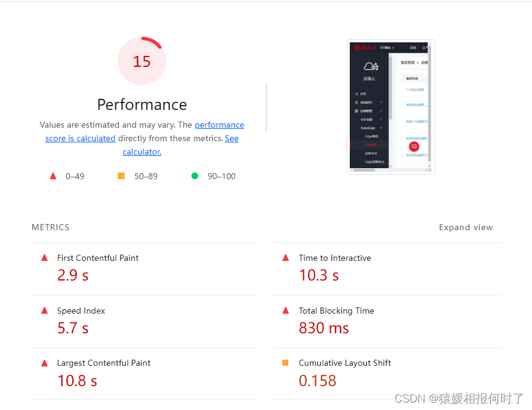Select the Speed Index label
This screenshot has width=532, height=410.
[81, 311]
